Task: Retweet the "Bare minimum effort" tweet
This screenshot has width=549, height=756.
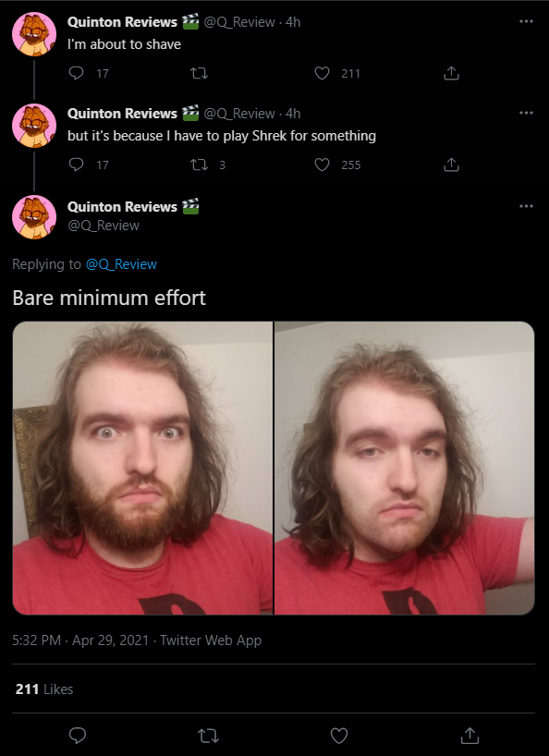Action: [x=208, y=736]
